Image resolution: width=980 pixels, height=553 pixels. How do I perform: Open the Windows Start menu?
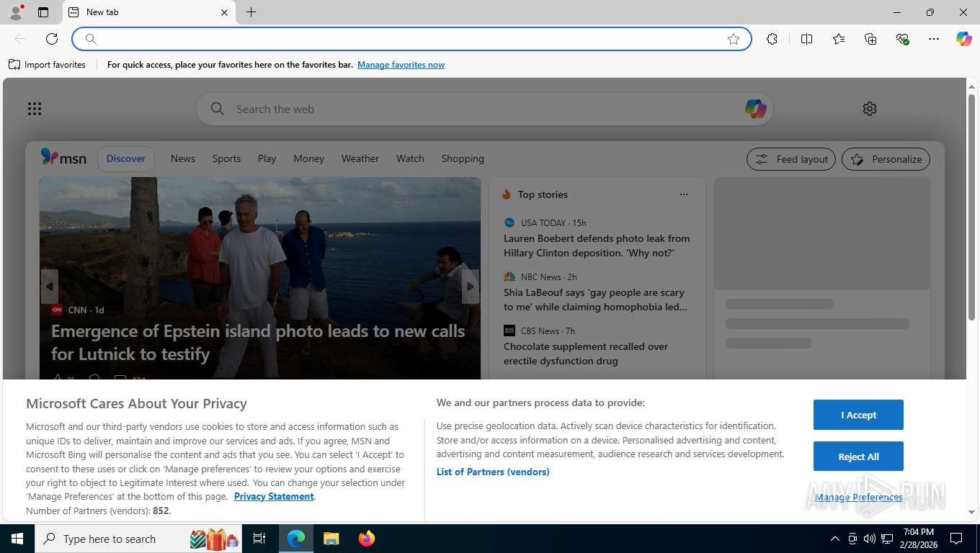coord(17,539)
